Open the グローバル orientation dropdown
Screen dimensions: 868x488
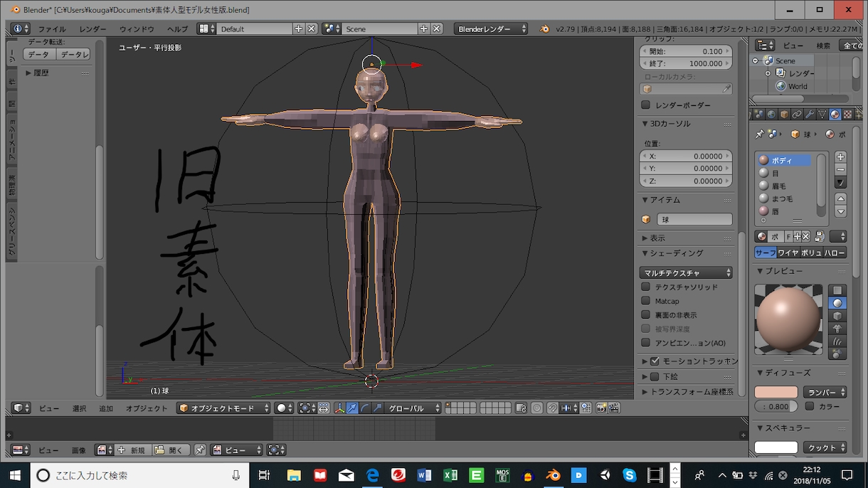tap(414, 408)
